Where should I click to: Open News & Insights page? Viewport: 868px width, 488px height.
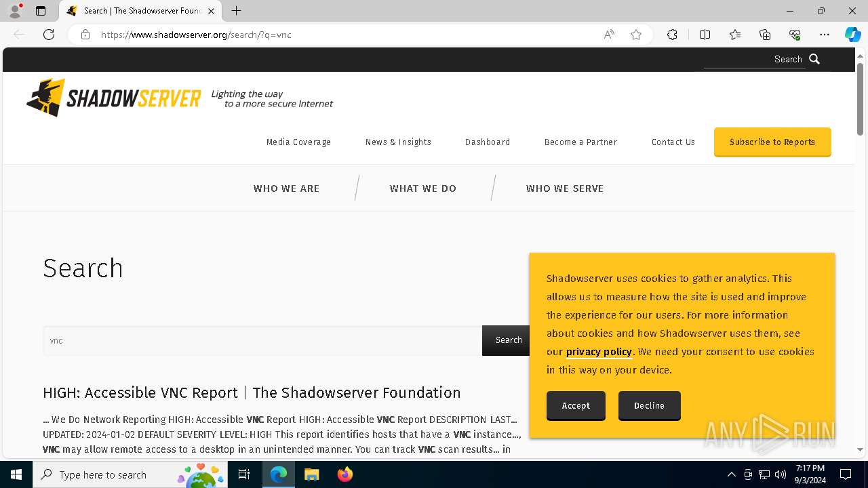(x=398, y=142)
